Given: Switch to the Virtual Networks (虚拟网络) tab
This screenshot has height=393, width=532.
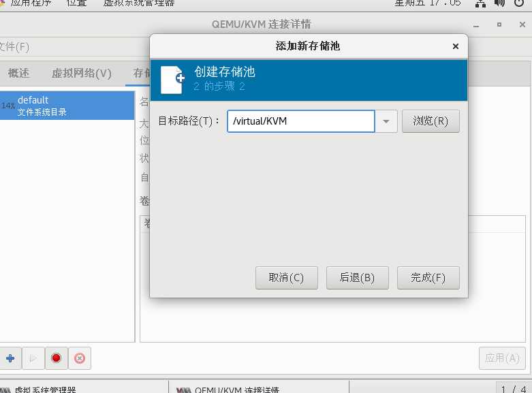Looking at the screenshot, I should (82, 73).
